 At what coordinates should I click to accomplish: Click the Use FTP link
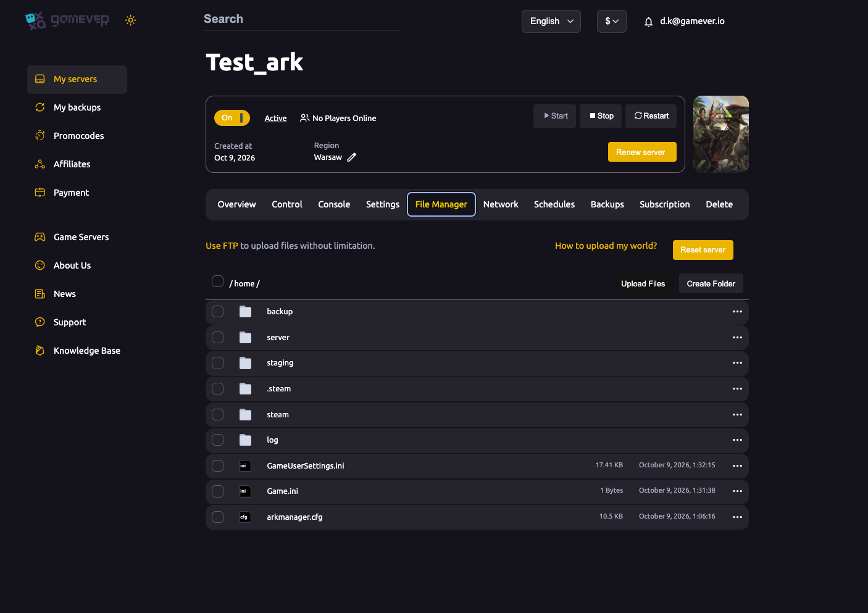coord(222,246)
